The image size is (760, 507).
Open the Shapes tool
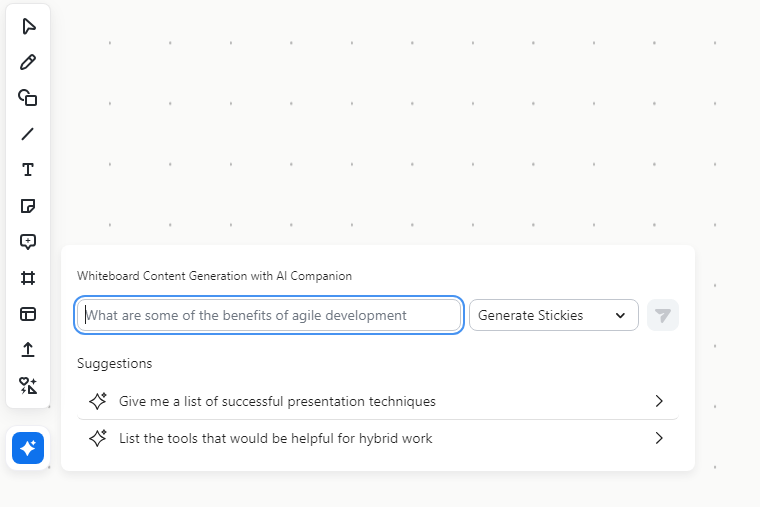[x=28, y=98]
